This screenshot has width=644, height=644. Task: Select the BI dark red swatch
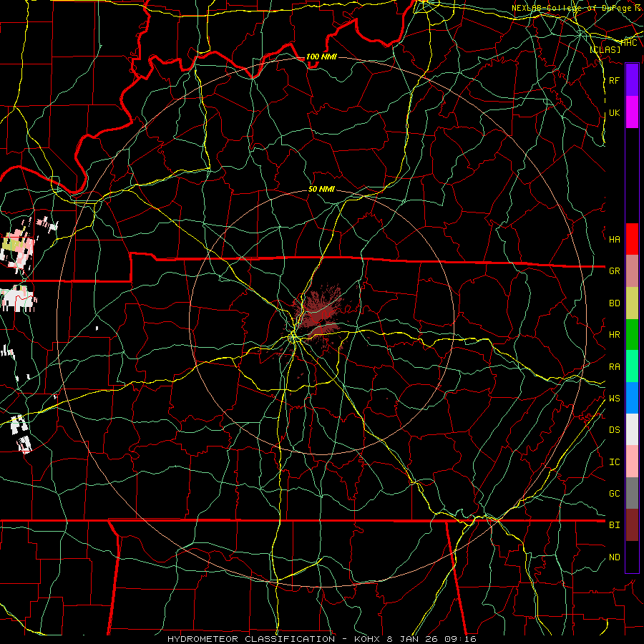tap(632, 525)
